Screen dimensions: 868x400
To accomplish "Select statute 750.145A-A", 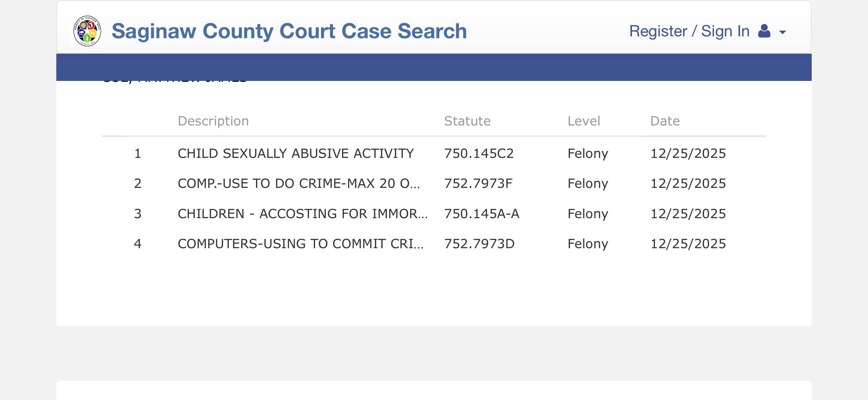I will pyautogui.click(x=482, y=214).
